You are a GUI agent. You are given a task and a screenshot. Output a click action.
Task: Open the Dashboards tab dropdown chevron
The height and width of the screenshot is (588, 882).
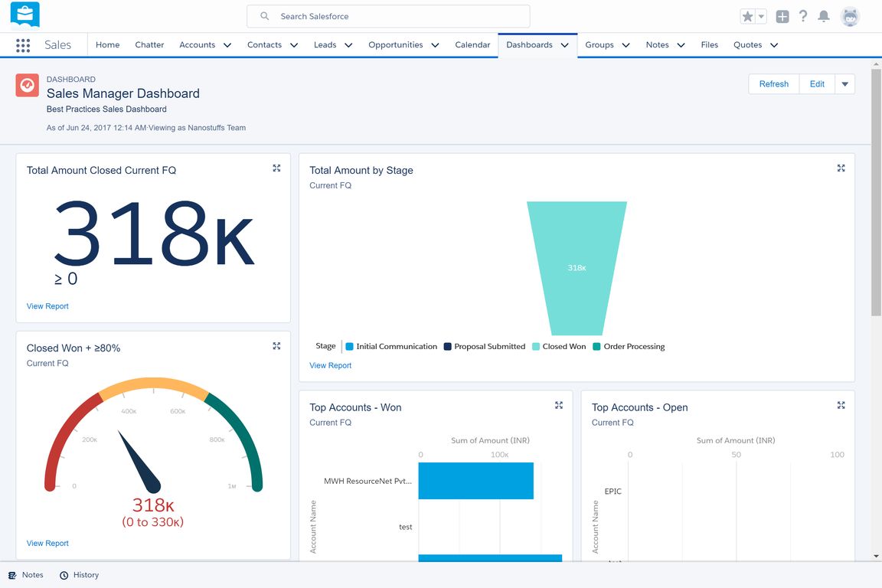565,45
